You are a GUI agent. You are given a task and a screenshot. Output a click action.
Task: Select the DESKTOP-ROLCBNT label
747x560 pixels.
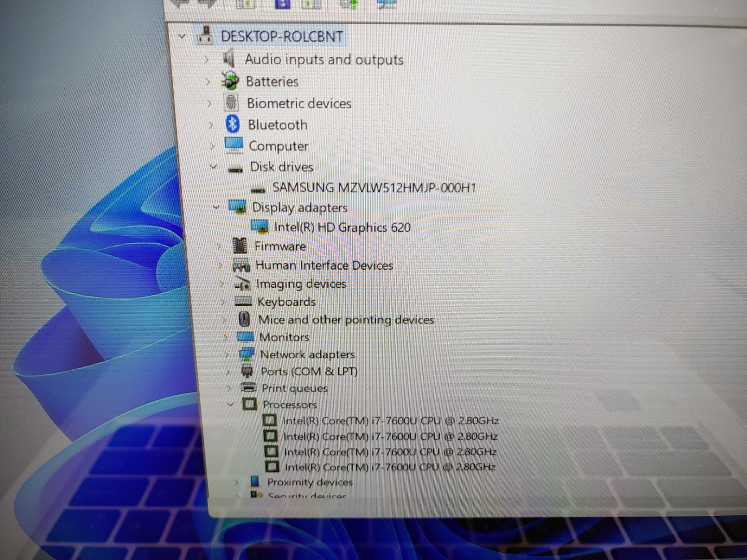click(x=282, y=36)
